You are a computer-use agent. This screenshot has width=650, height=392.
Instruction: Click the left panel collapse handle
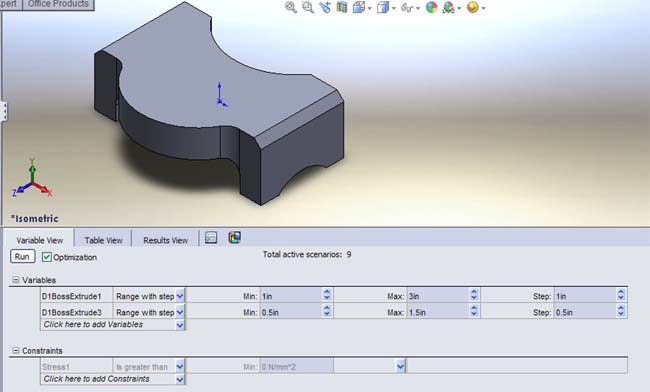pyautogui.click(x=4, y=111)
